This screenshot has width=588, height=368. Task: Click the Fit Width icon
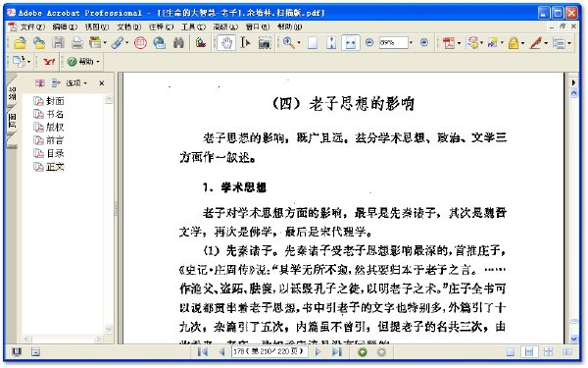[351, 43]
